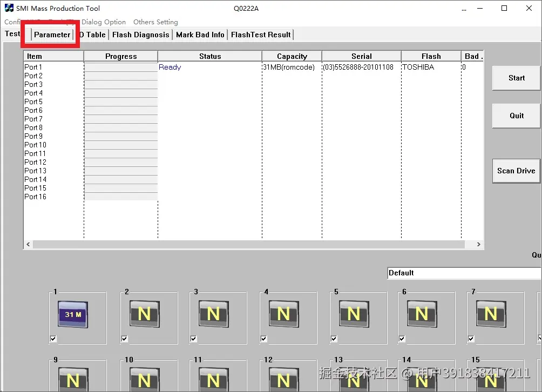Click the port 4 N drive icon
Viewport: 542px width, 392px height.
click(x=284, y=314)
